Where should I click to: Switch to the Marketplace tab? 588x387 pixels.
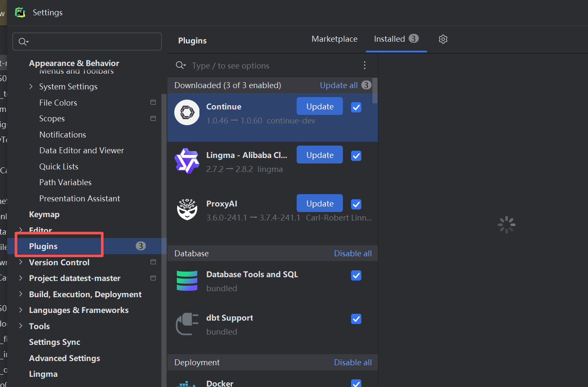[334, 39]
